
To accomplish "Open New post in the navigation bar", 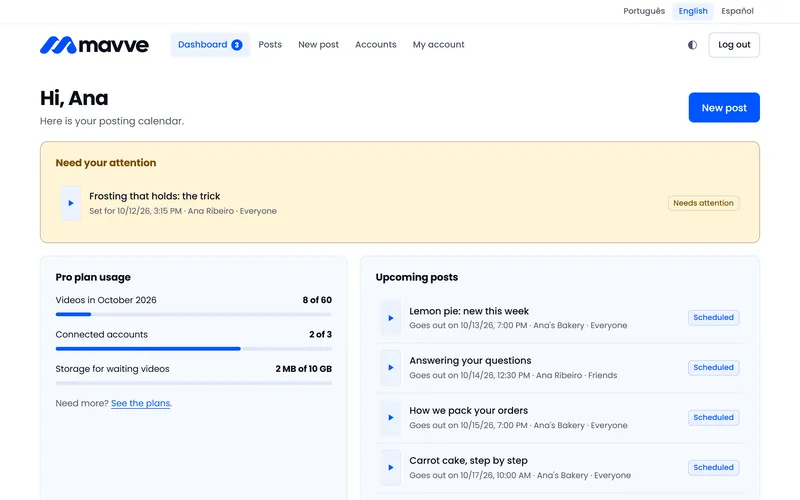I will tap(318, 45).
